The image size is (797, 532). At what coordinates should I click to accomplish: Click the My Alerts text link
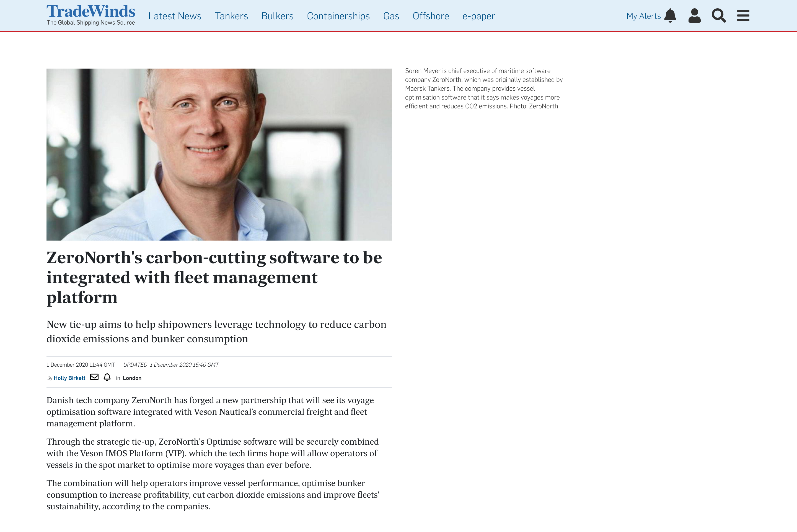[x=643, y=16]
